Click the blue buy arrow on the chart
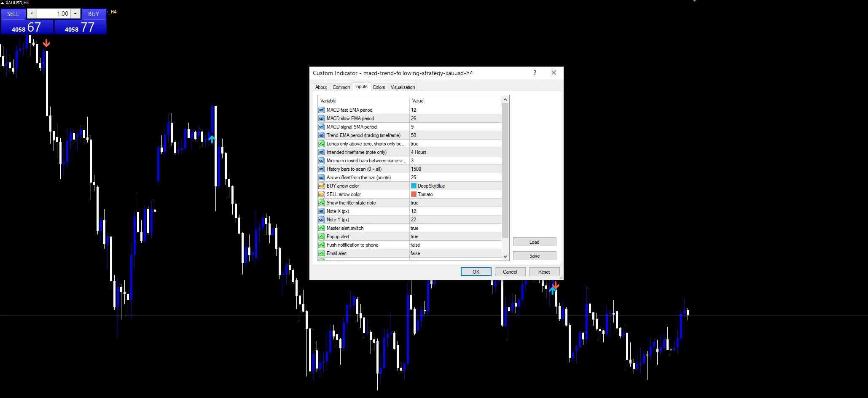 [x=212, y=139]
